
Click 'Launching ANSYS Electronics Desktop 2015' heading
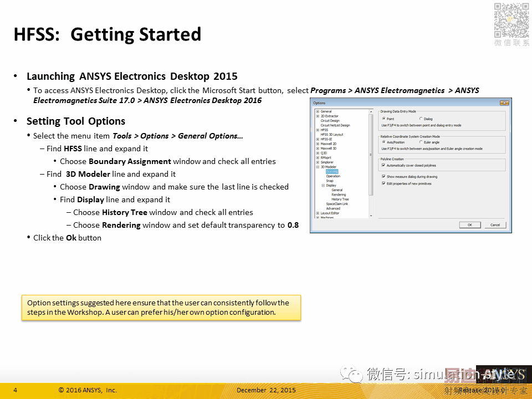pos(132,76)
